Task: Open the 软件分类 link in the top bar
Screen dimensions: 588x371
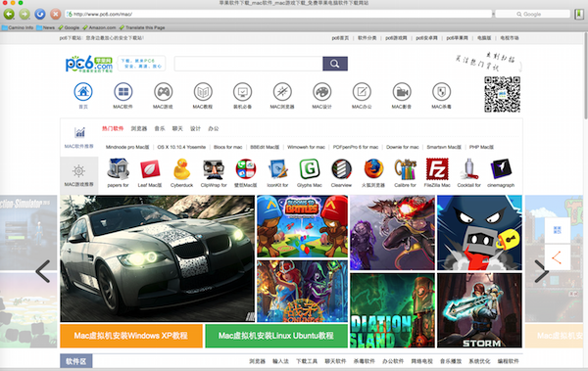Action: pyautogui.click(x=367, y=38)
